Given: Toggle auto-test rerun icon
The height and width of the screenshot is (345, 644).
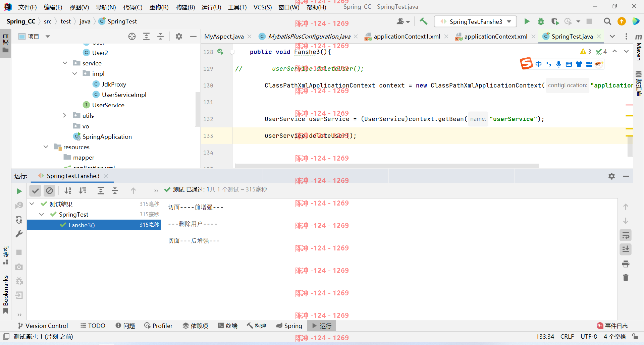Looking at the screenshot, I should (x=19, y=220).
